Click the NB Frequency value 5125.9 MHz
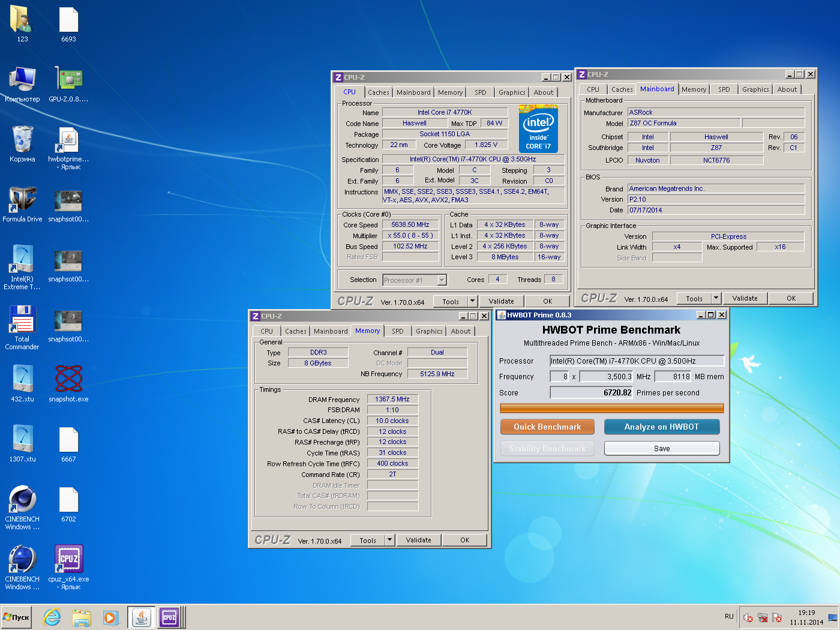This screenshot has width=840, height=630. click(x=437, y=374)
